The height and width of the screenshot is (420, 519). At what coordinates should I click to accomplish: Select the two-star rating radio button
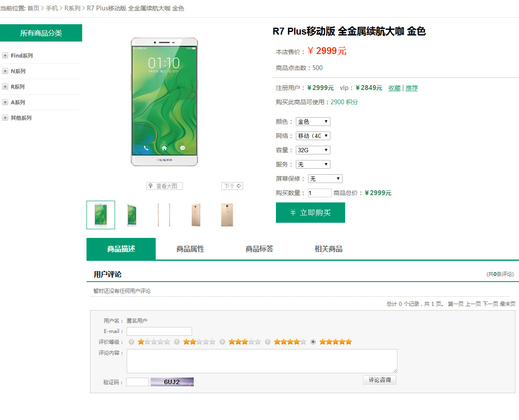pyautogui.click(x=177, y=342)
